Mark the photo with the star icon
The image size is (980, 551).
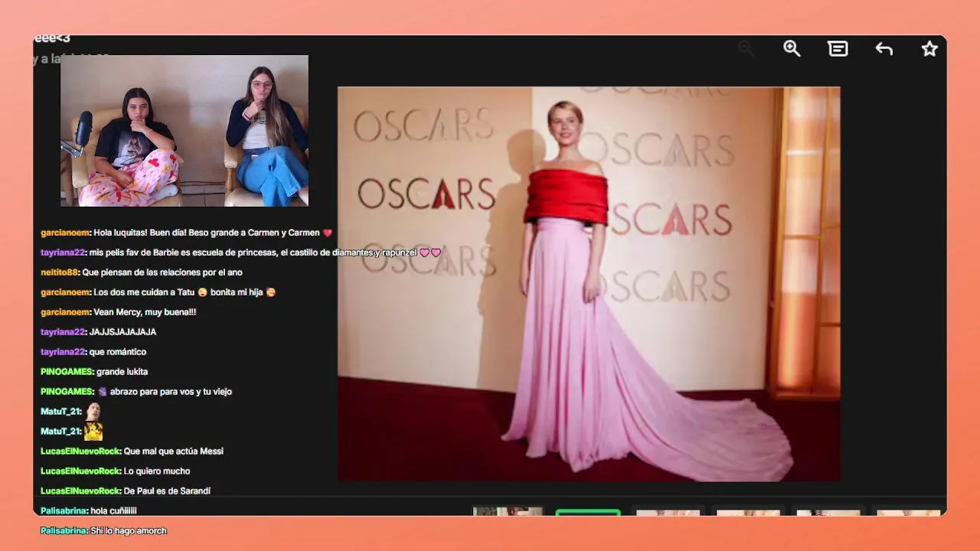929,49
